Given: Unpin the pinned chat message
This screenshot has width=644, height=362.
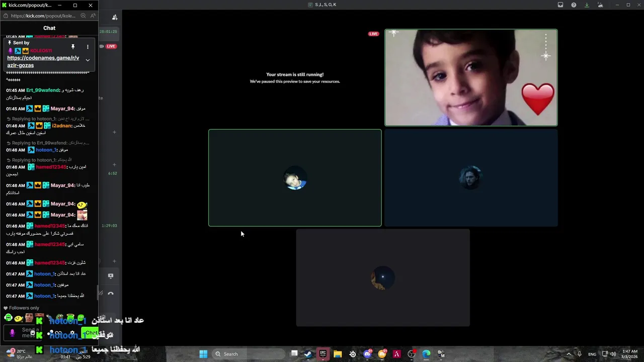Looking at the screenshot, I should point(73,47).
